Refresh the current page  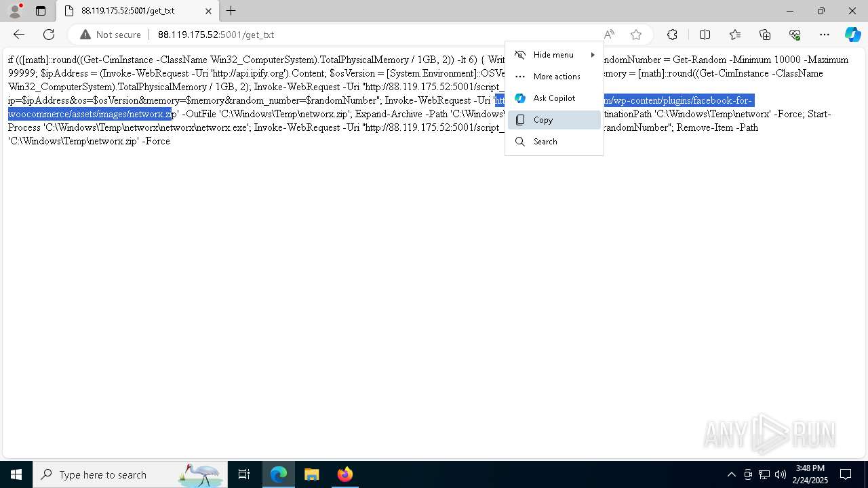49,35
